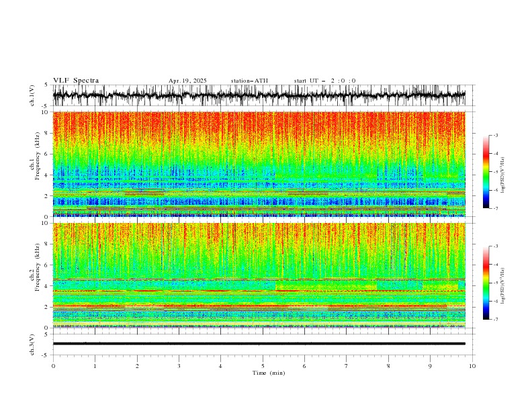Click the "-6" tick on upper color bar
532x411 pixels.
(496, 190)
